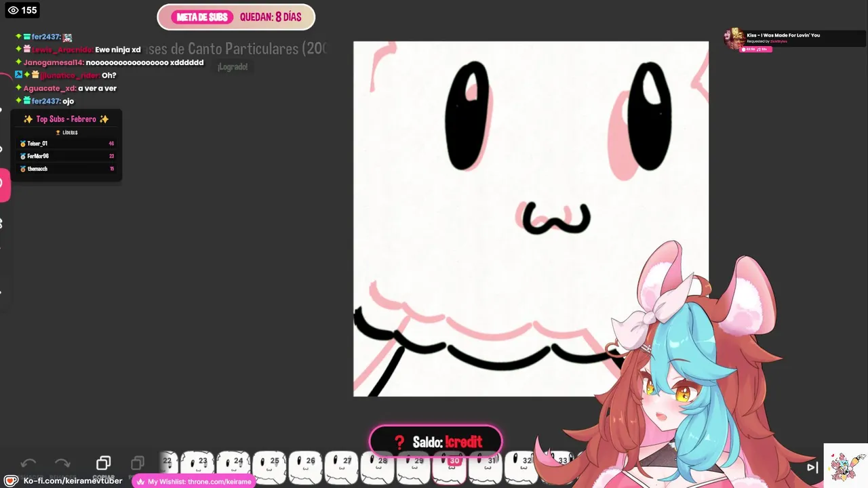Click the gift badge next to Lewis_Aracnido
868x488 pixels.
point(27,49)
